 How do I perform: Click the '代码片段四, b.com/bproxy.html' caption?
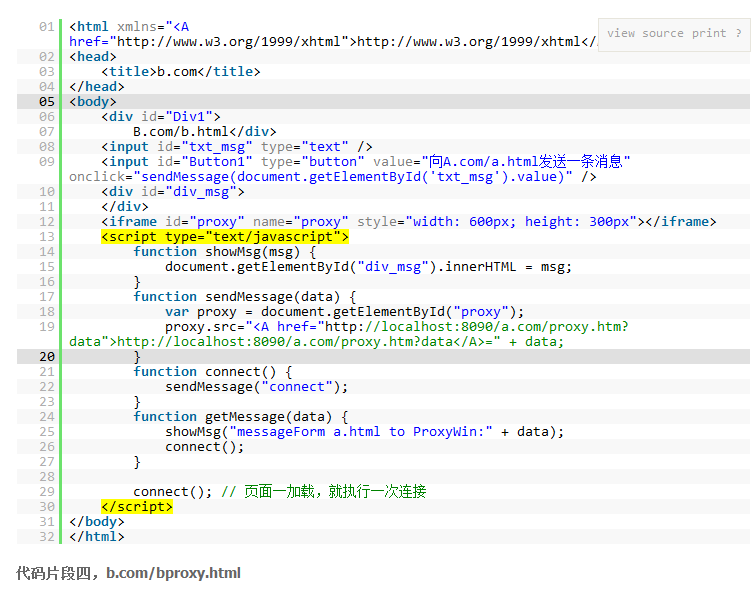[129, 573]
